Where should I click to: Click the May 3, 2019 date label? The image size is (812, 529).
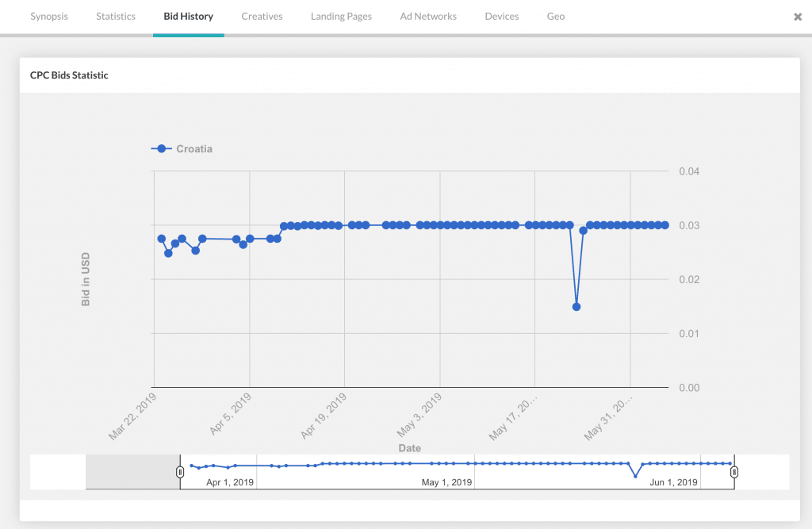click(419, 415)
